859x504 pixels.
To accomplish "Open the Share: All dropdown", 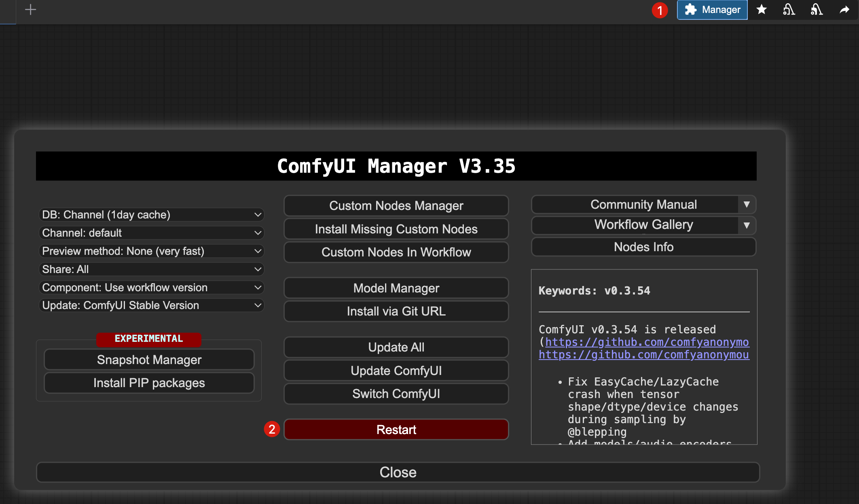I will [151, 269].
